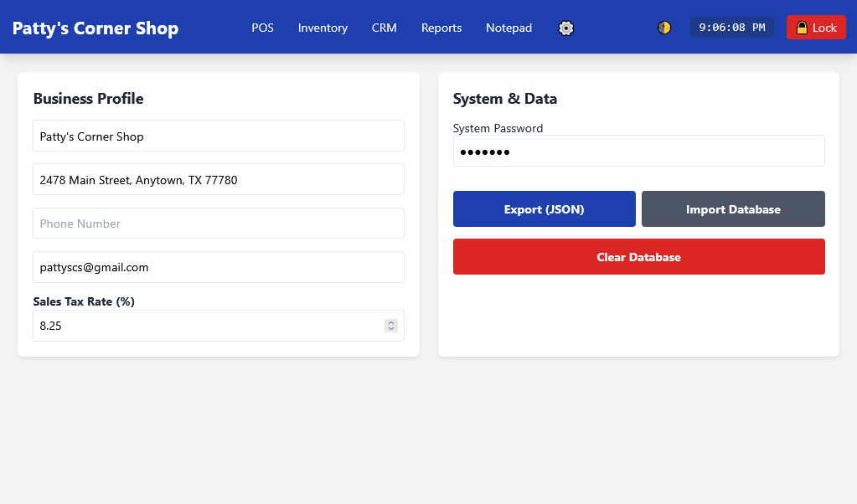The width and height of the screenshot is (857, 504).
Task: Open the POS page
Action: 262,28
